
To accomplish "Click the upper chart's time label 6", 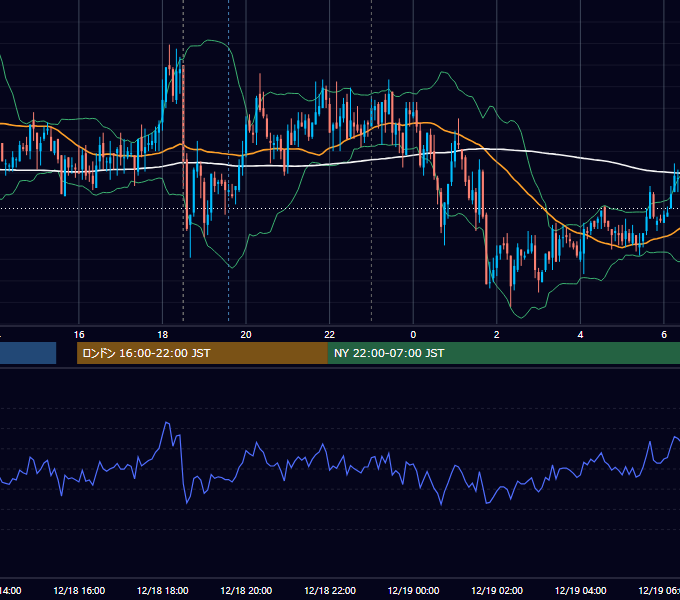I will (664, 335).
